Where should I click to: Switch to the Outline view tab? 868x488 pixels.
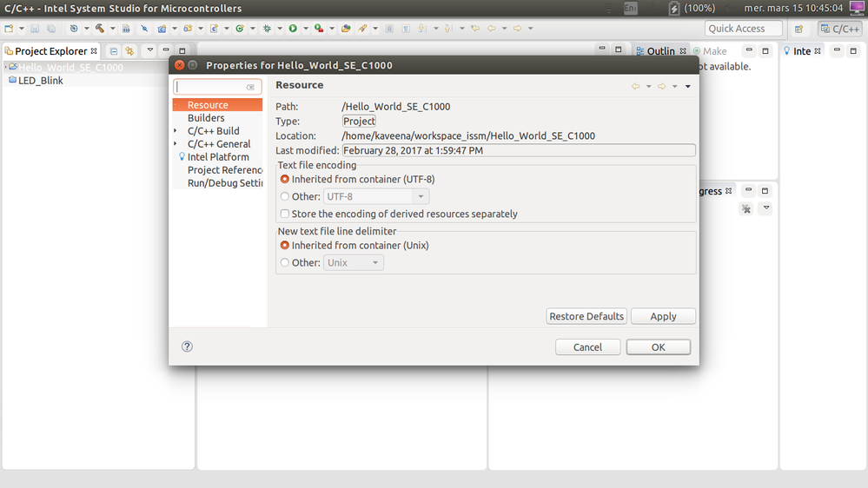(661, 51)
